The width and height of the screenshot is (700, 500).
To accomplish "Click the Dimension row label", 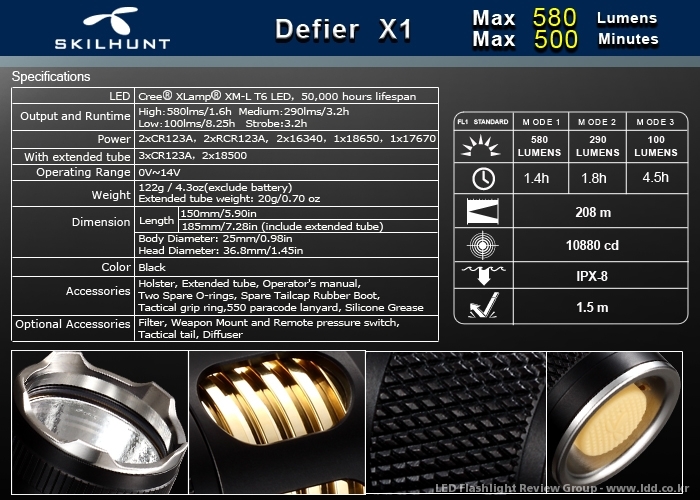I will pyautogui.click(x=101, y=222).
